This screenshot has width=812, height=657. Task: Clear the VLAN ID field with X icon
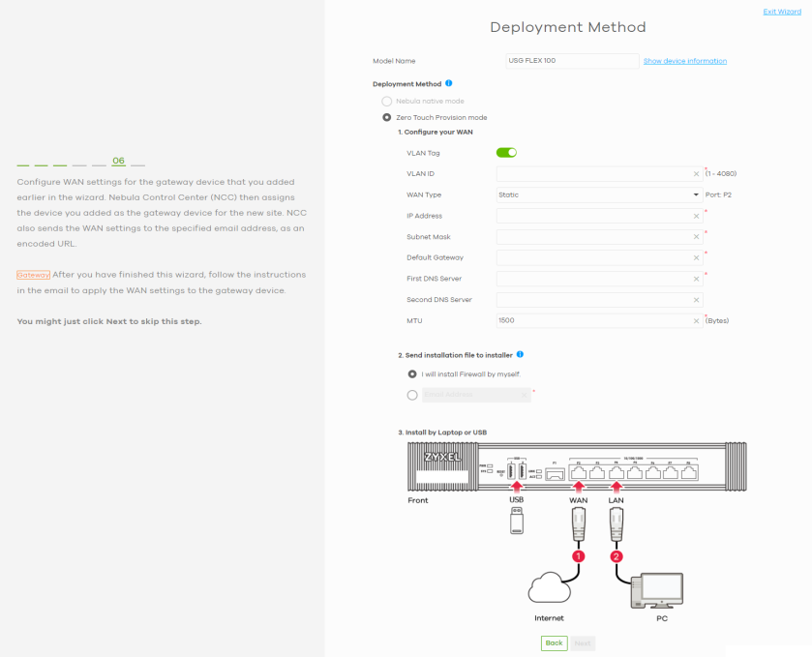(x=696, y=174)
